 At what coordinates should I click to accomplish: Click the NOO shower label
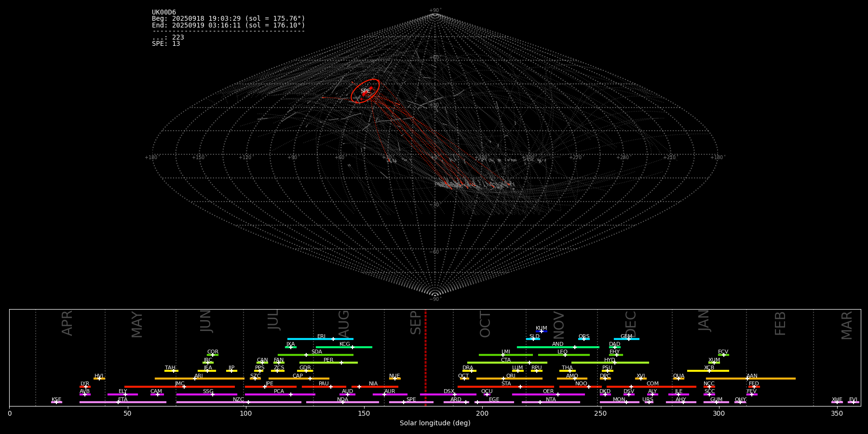pyautogui.click(x=581, y=384)
